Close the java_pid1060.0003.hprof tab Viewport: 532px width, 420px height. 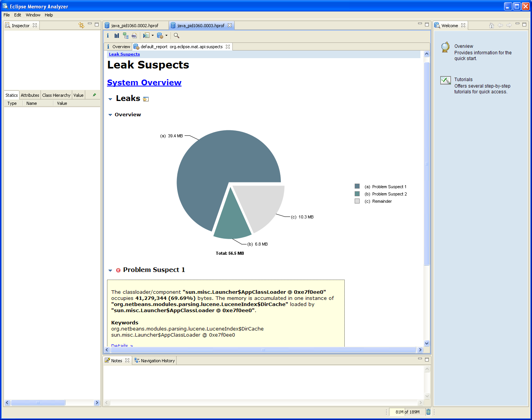[x=230, y=25]
